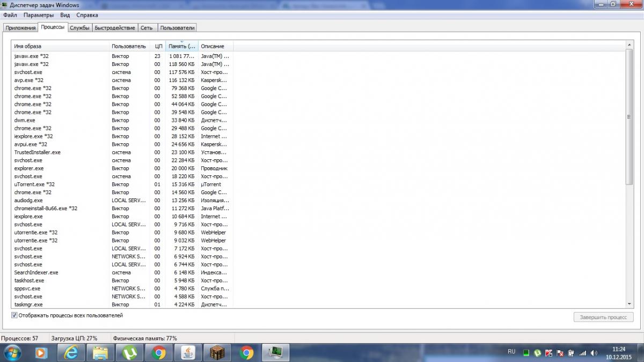Select the taskmgr.exe process row
Screen dimensions: 644x362
(x=122, y=305)
